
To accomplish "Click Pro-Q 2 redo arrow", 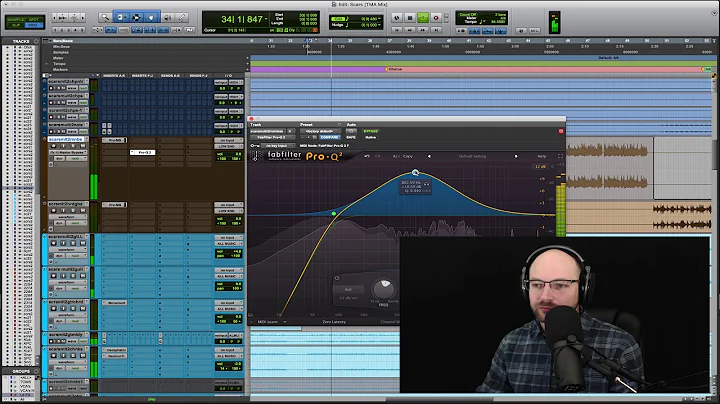I will tap(378, 157).
